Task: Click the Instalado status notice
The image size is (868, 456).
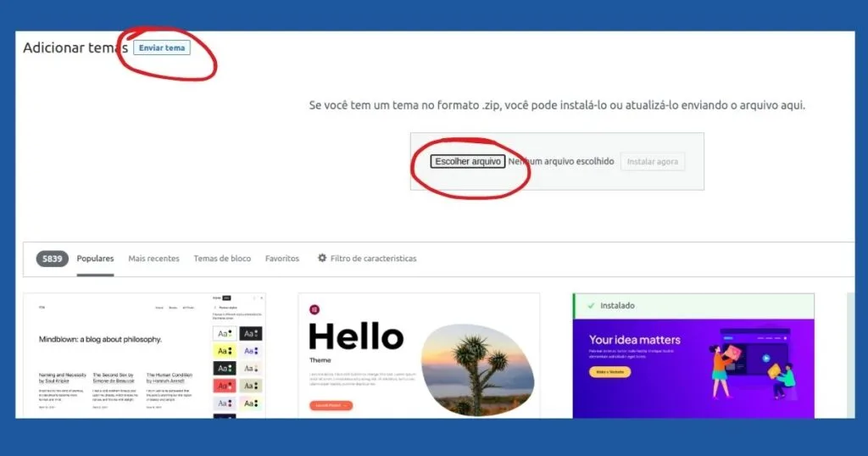Action: pos(693,306)
